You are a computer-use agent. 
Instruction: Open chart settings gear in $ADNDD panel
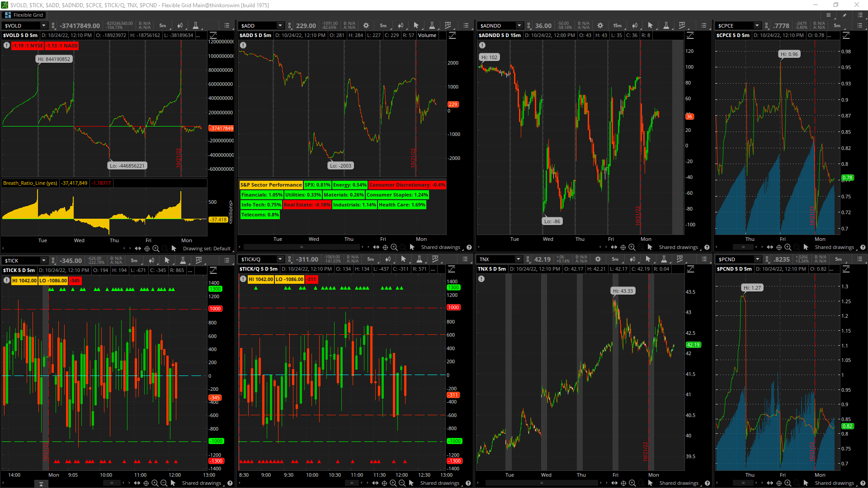pos(600,26)
